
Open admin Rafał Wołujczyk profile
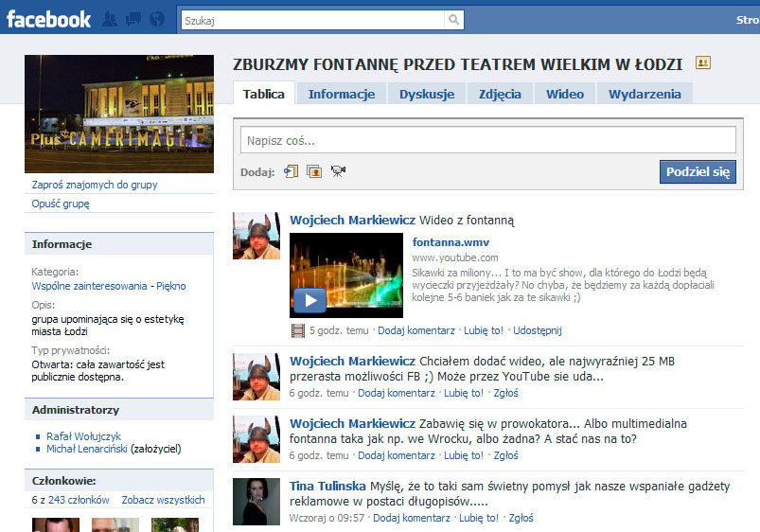coord(84,436)
